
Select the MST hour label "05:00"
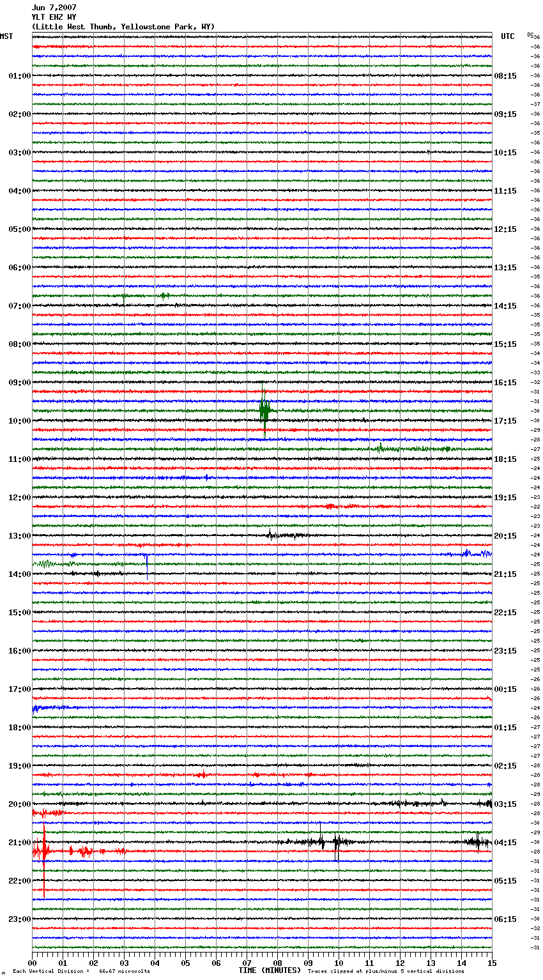(20, 229)
